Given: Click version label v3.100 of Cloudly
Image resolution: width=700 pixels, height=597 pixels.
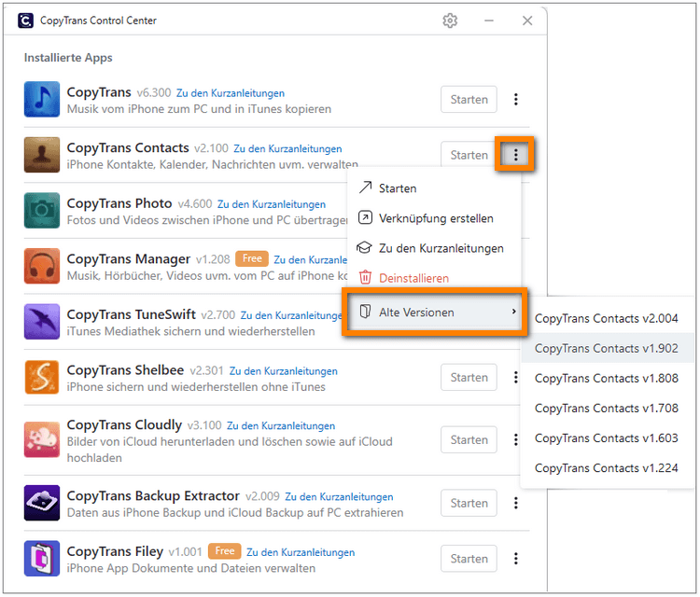Looking at the screenshot, I should tap(204, 425).
